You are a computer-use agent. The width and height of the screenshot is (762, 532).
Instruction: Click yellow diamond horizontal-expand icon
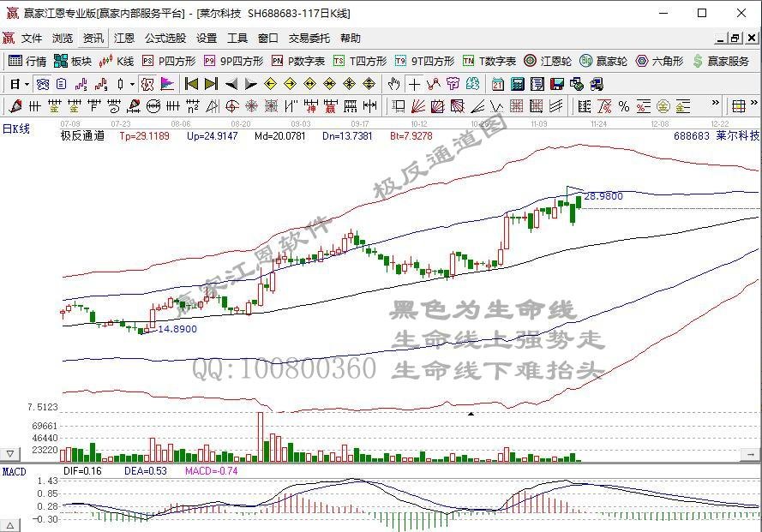(x=310, y=85)
